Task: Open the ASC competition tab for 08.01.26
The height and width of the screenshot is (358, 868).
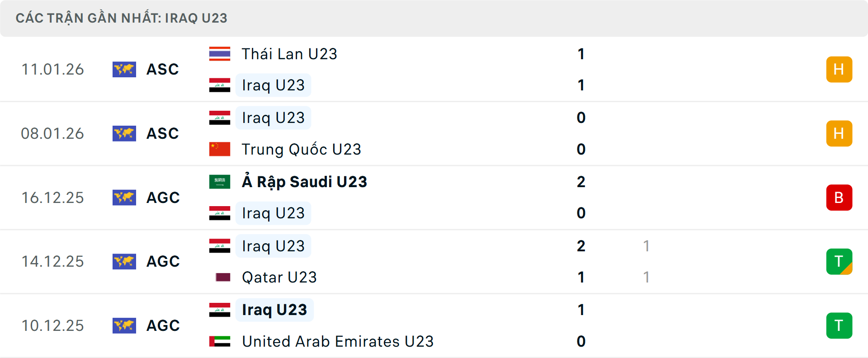Action: 162,133
